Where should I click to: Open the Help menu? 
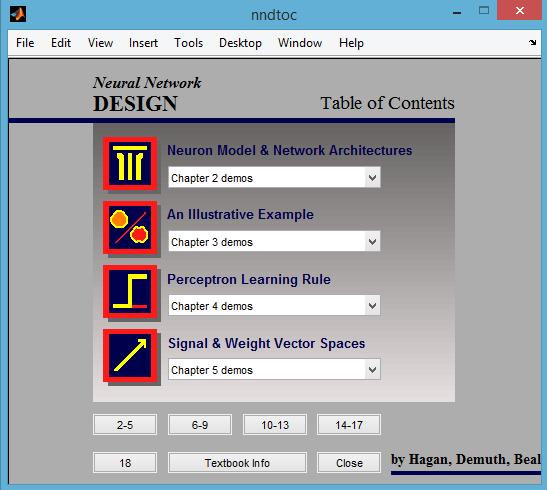click(x=351, y=43)
